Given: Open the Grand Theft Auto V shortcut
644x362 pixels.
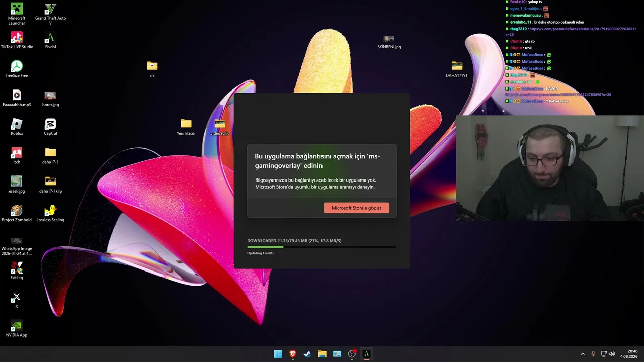Looking at the screenshot, I should tap(50, 14).
